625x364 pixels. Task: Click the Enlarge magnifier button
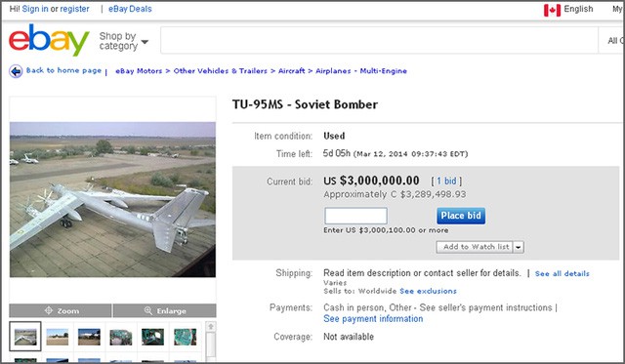coord(165,310)
